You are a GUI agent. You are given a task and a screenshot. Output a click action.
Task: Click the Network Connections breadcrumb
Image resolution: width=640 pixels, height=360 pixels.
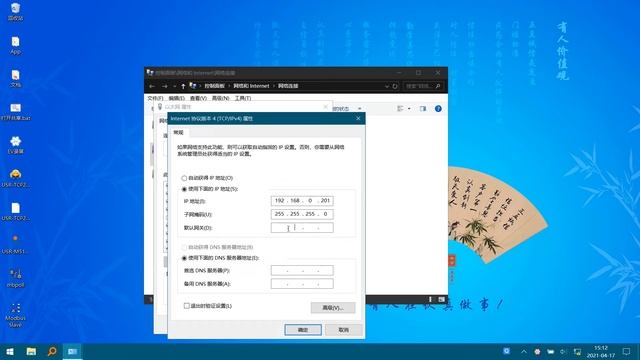[x=288, y=86]
